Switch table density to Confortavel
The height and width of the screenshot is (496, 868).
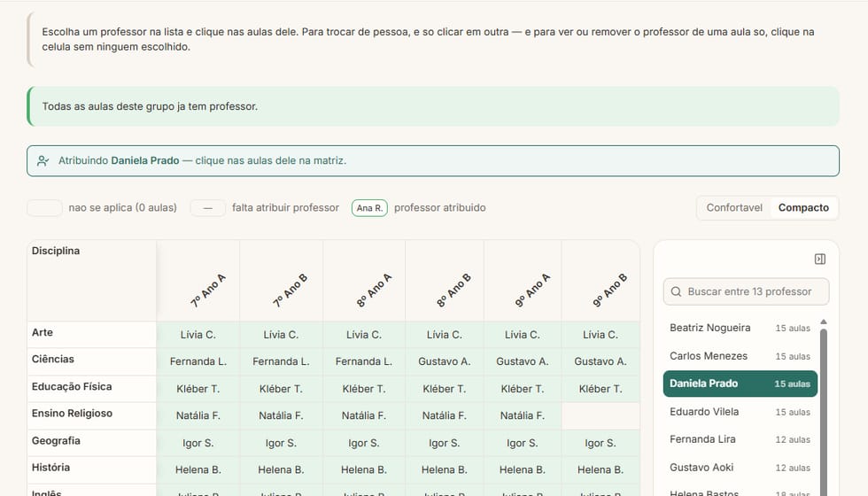pos(734,207)
